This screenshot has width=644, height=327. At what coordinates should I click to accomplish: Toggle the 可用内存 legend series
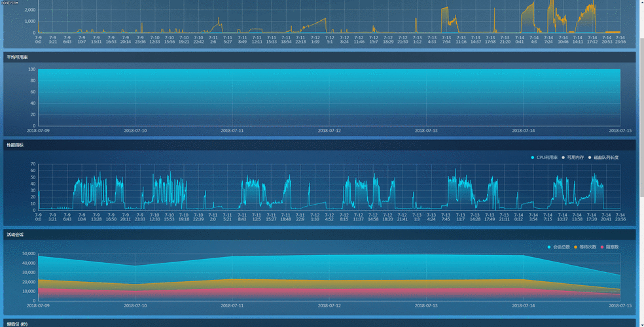point(575,158)
